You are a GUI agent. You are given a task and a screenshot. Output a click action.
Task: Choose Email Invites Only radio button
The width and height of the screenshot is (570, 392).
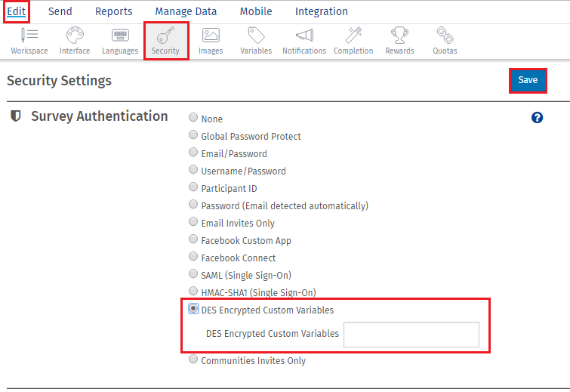tap(194, 223)
